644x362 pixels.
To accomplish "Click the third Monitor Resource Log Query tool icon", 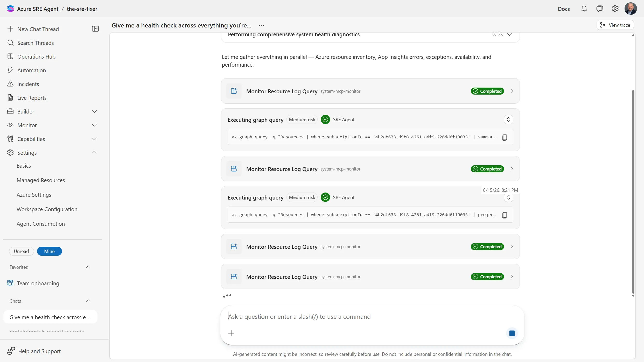I will [x=234, y=246].
